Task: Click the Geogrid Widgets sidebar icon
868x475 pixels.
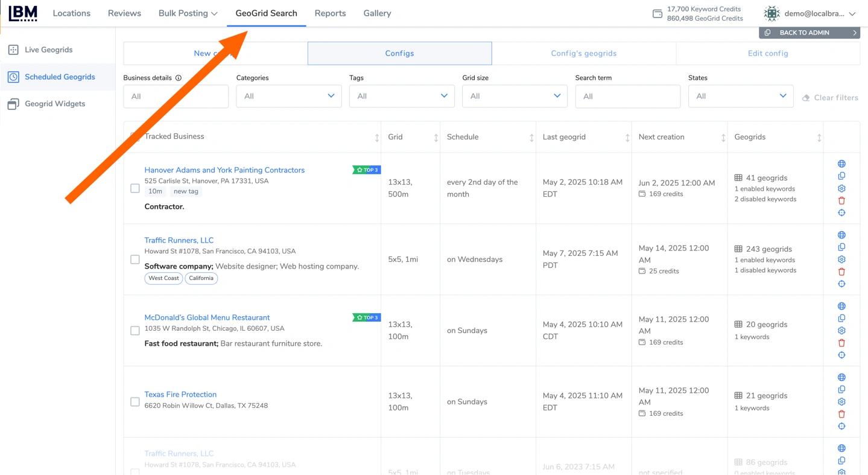Action: tap(13, 104)
